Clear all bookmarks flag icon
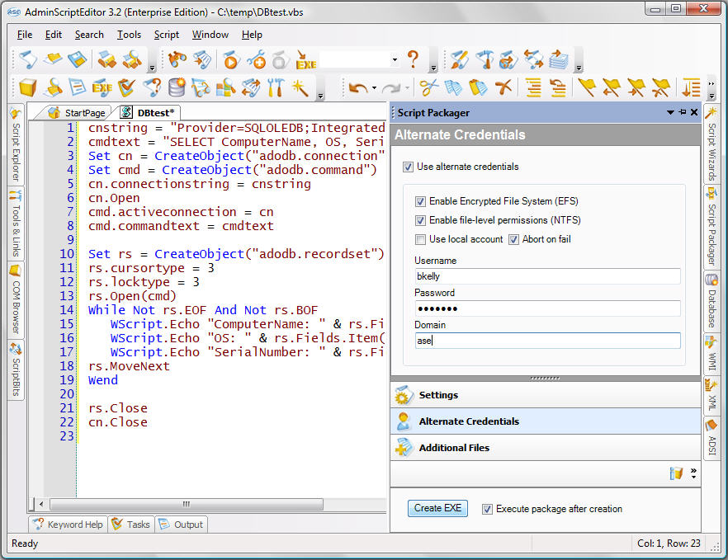The width and height of the screenshot is (728, 560). [660, 87]
